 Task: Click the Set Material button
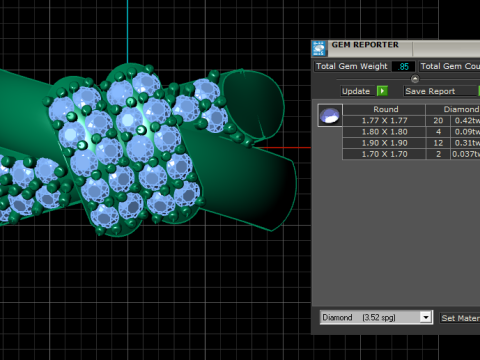(x=460, y=318)
